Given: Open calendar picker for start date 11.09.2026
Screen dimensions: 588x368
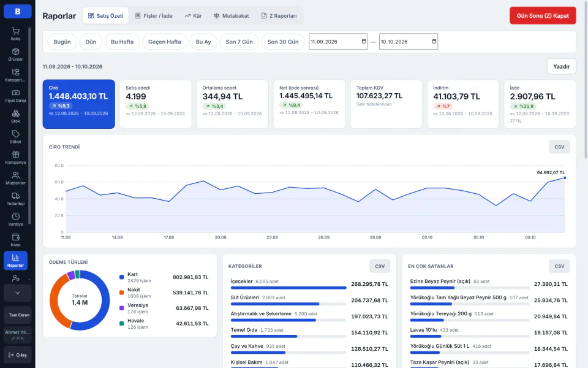Looking at the screenshot, I should click(364, 42).
